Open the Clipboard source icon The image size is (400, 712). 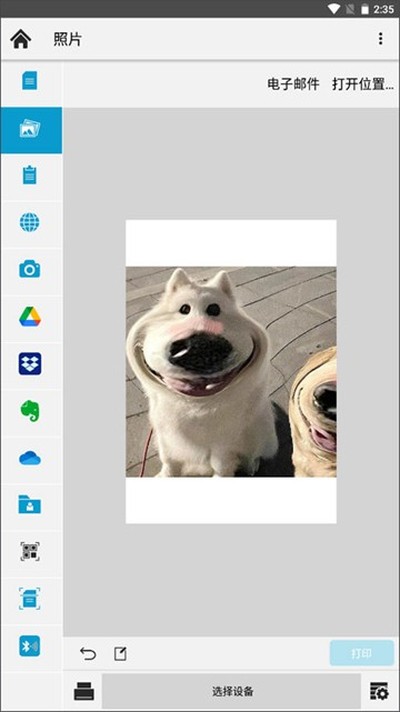tap(30, 175)
